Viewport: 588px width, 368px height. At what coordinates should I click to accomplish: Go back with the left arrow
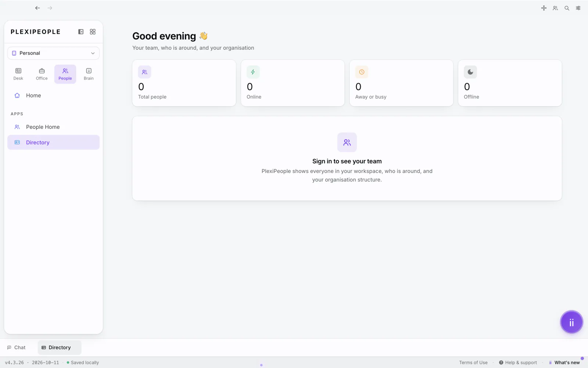pos(37,8)
